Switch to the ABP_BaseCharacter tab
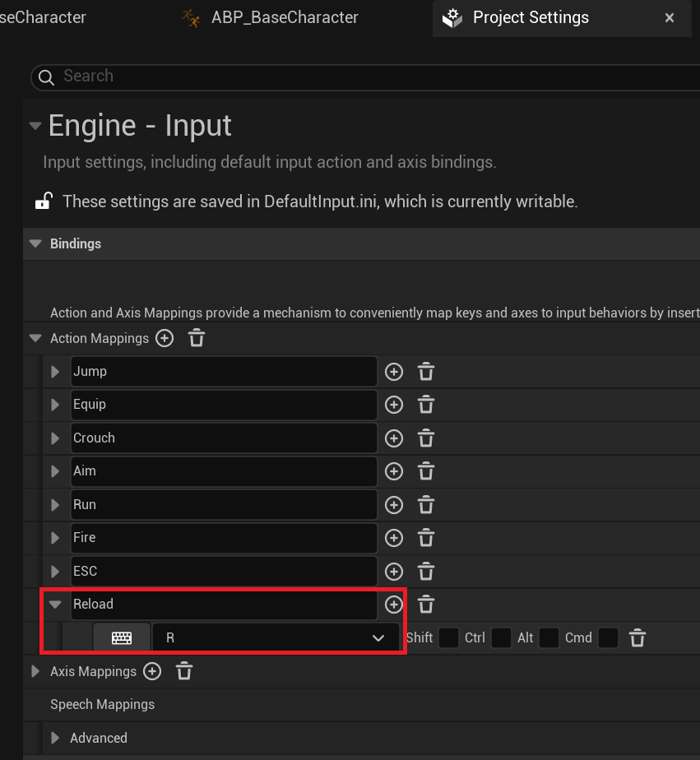Image resolution: width=700 pixels, height=760 pixels. click(x=283, y=17)
